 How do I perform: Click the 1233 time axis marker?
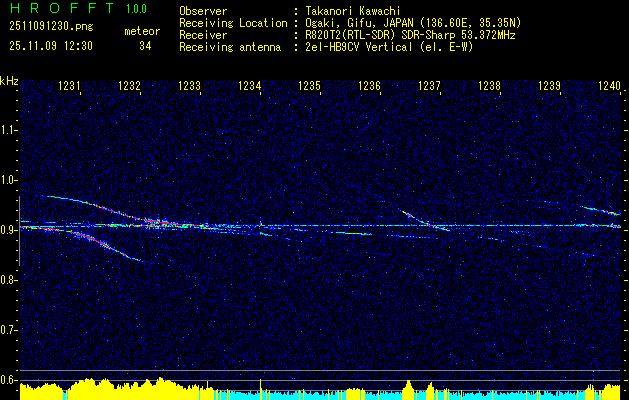[189, 85]
